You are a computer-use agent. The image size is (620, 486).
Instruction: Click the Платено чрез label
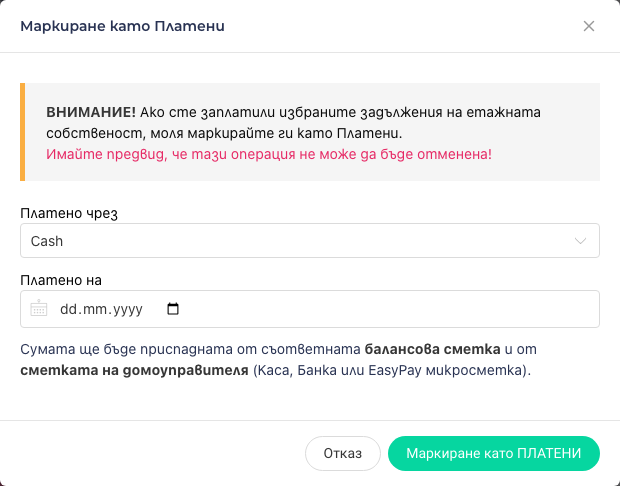coord(69,213)
